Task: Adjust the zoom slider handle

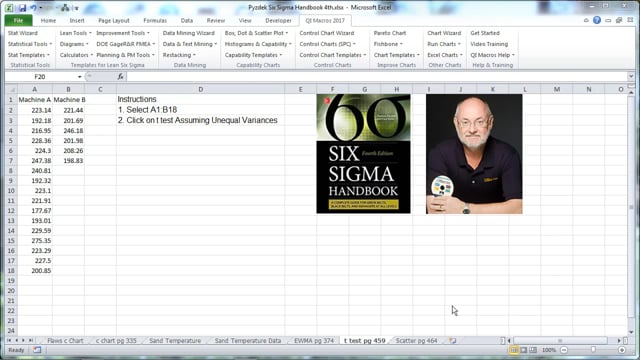Action: pyautogui.click(x=593, y=350)
